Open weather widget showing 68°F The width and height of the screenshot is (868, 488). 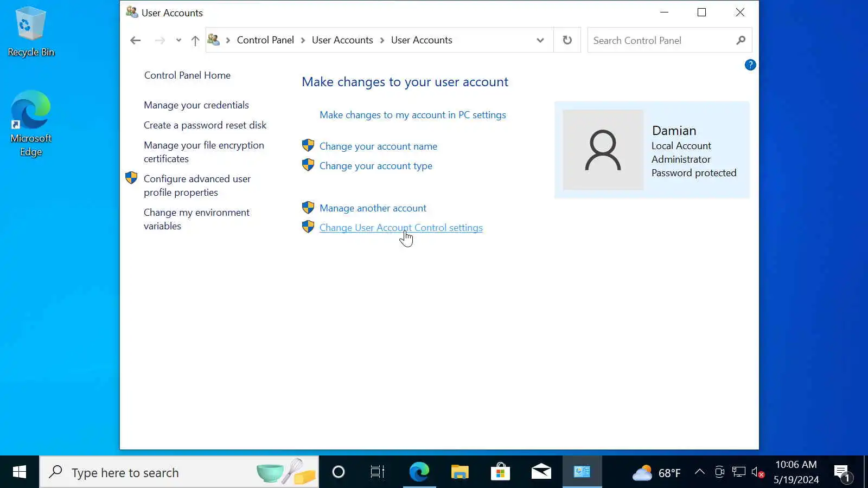pyautogui.click(x=656, y=473)
